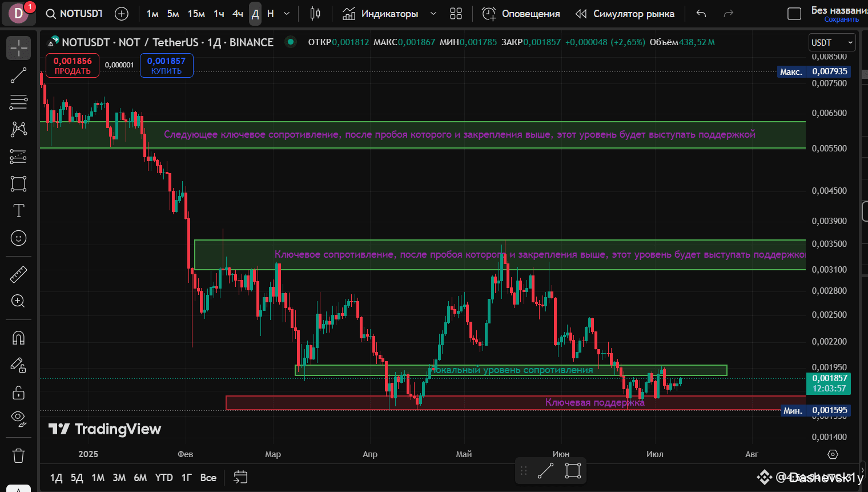The image size is (868, 492).
Task: Undo the last chart action
Action: pyautogui.click(x=701, y=14)
